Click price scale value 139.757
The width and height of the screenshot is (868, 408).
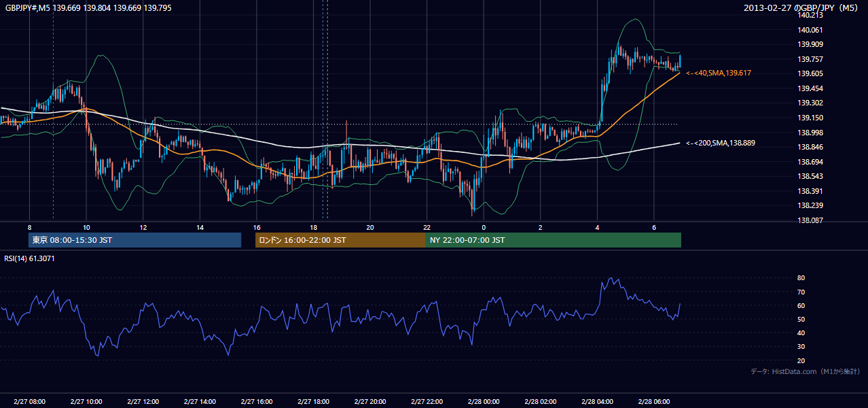[x=810, y=59]
